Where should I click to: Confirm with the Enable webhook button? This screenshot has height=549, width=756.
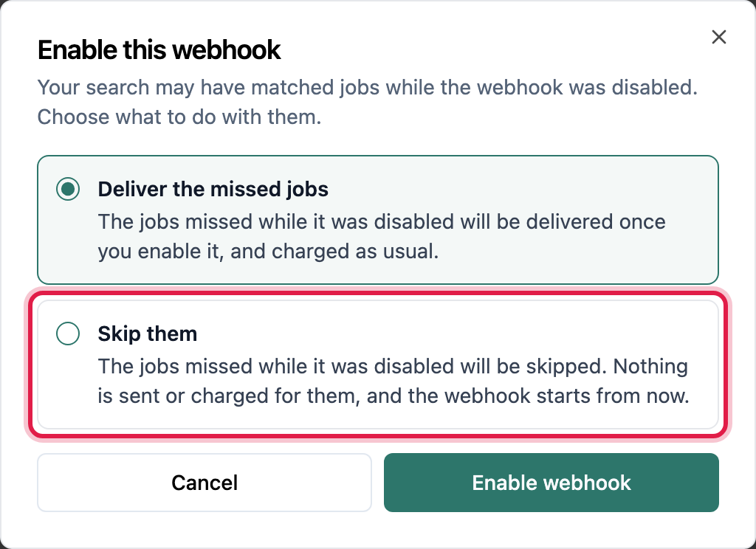pos(551,483)
